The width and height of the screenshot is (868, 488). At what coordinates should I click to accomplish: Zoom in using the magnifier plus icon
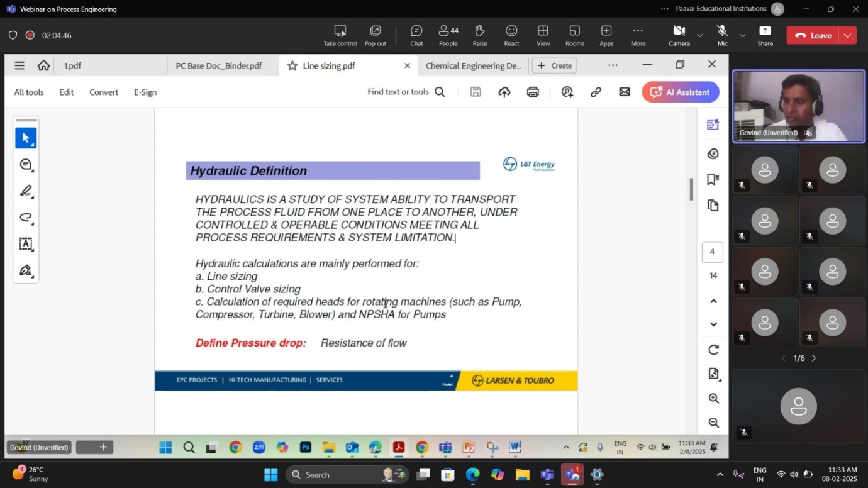[x=713, y=398]
